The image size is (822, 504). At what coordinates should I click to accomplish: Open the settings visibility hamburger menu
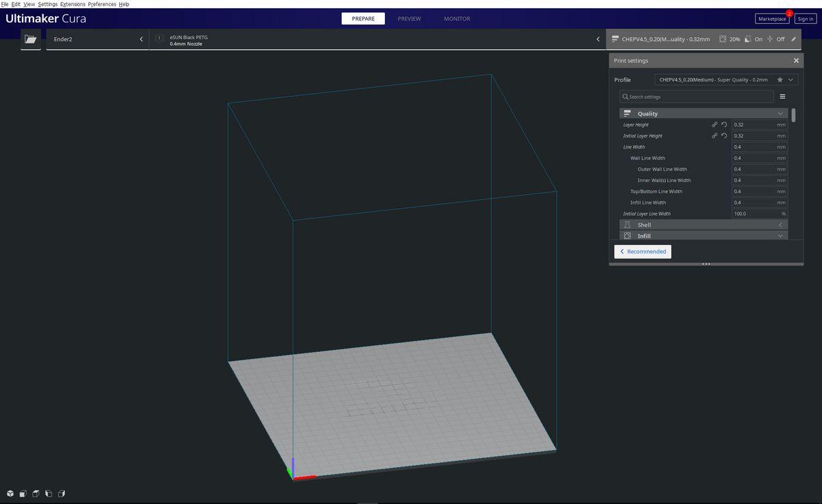point(782,97)
